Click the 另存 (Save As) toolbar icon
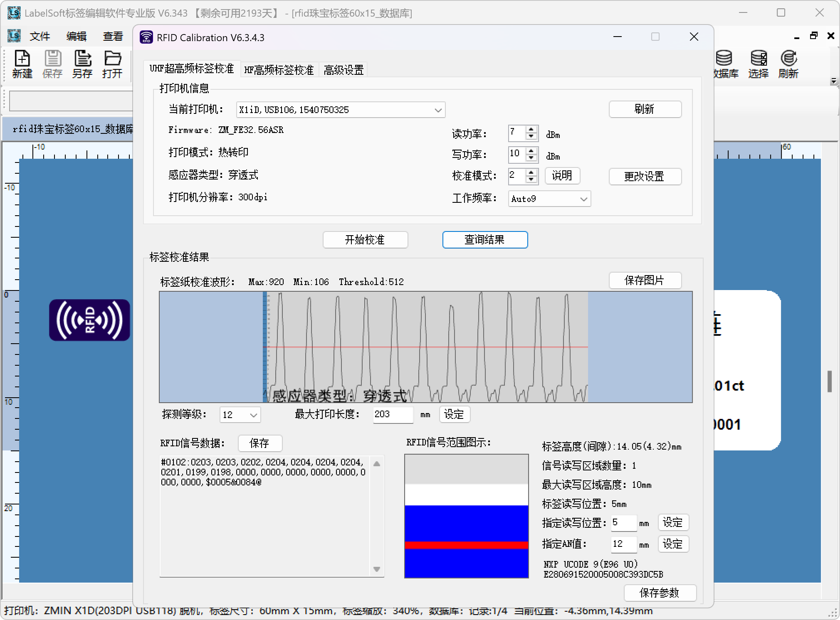This screenshot has height=620, width=840. (82, 64)
